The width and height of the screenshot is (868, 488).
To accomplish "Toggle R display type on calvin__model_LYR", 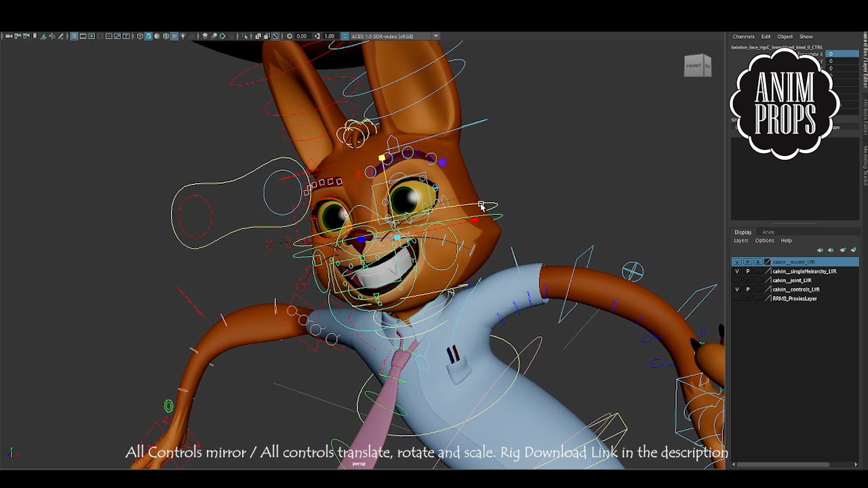I will pyautogui.click(x=757, y=262).
